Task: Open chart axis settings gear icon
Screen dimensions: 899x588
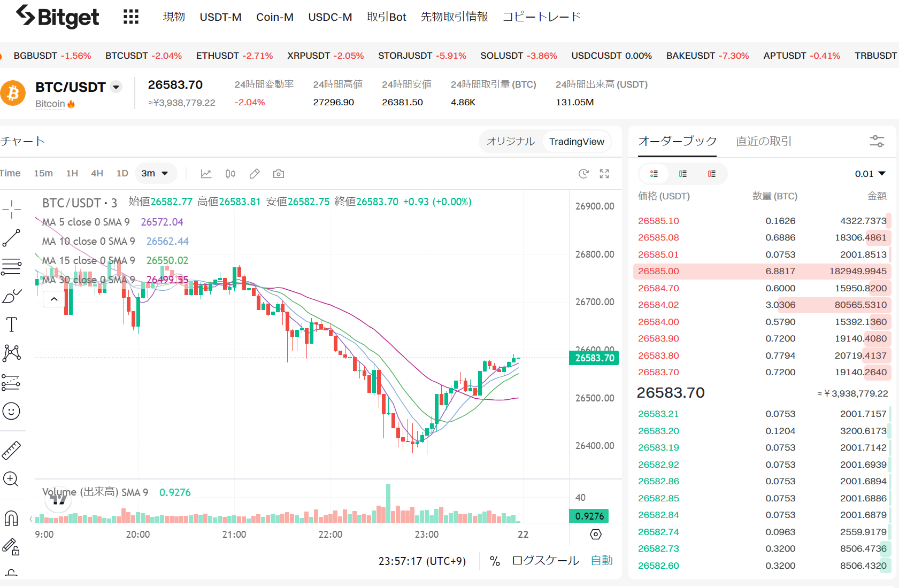Action: tap(596, 534)
